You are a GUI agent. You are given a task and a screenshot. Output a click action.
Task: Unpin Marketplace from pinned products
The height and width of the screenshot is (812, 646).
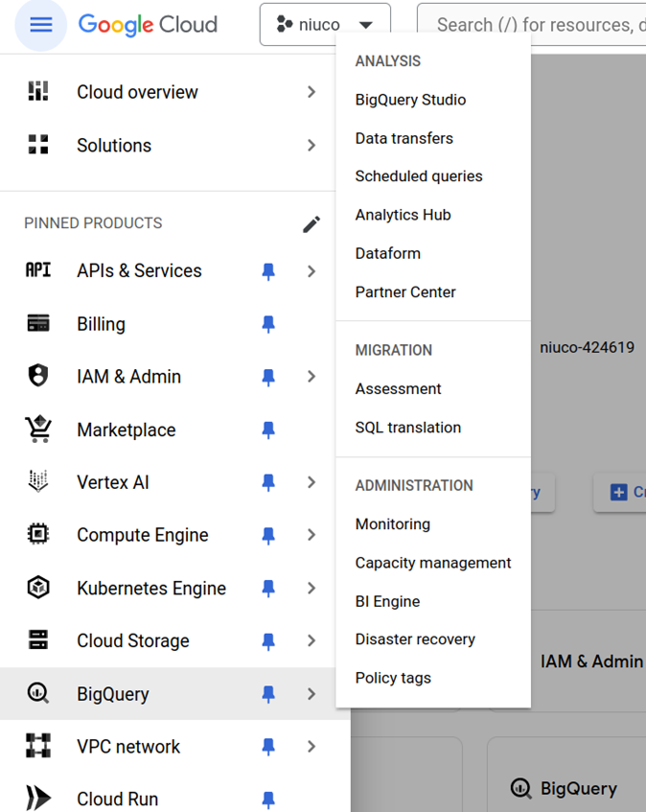(268, 429)
